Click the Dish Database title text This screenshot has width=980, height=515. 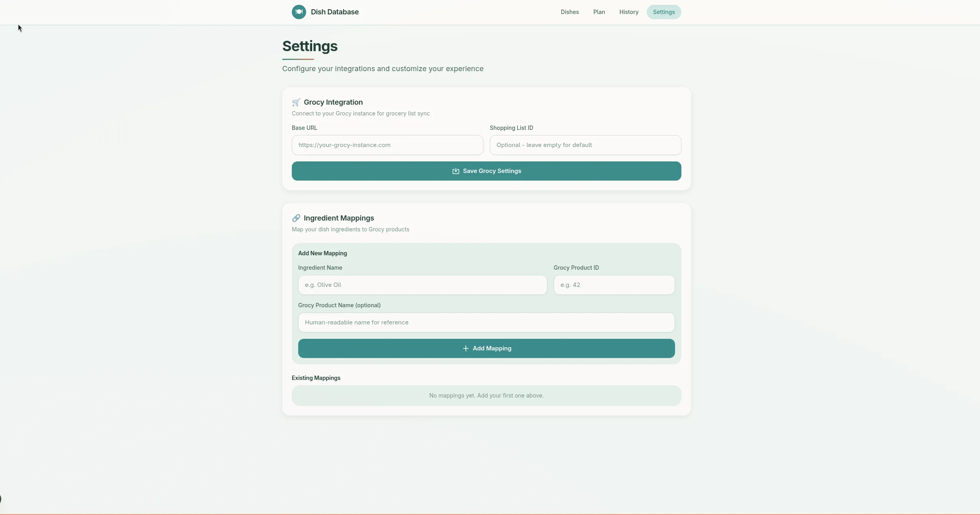[335, 12]
